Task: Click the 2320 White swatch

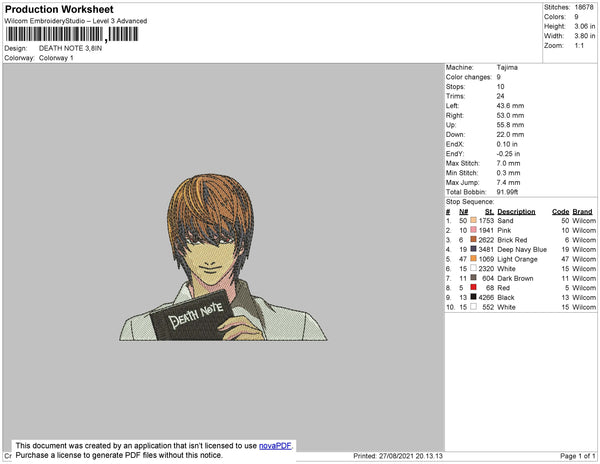Action: tap(473, 268)
